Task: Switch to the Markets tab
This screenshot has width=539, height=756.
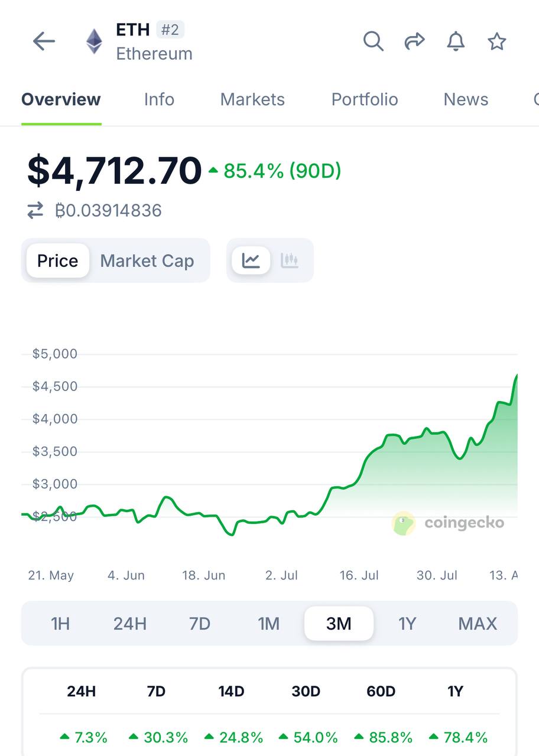Action: click(252, 99)
